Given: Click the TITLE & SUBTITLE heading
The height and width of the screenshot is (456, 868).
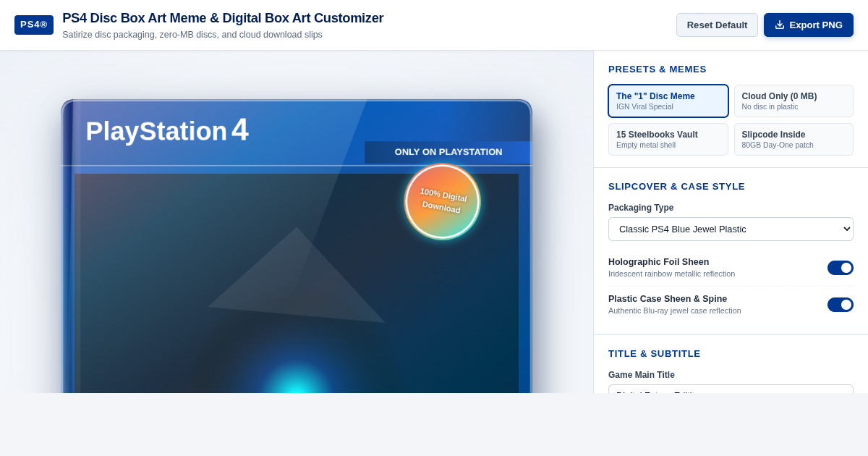Looking at the screenshot, I should click(655, 354).
